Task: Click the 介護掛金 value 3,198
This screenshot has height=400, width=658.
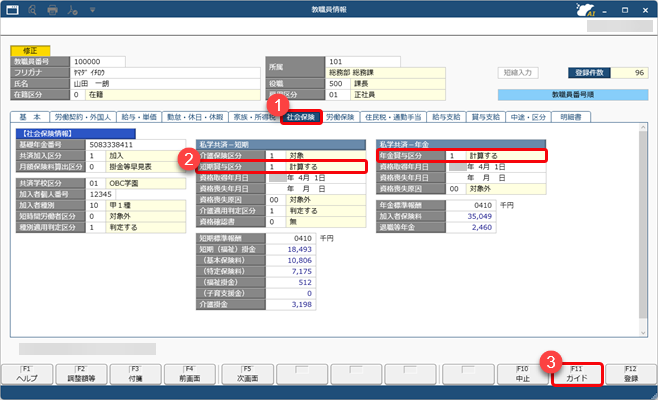Action: click(x=291, y=304)
